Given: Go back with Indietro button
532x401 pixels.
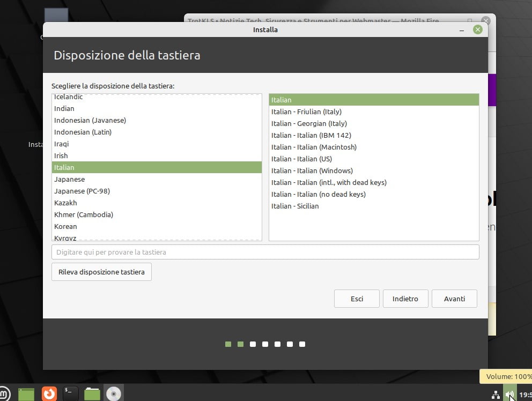Looking at the screenshot, I should pos(405,299).
